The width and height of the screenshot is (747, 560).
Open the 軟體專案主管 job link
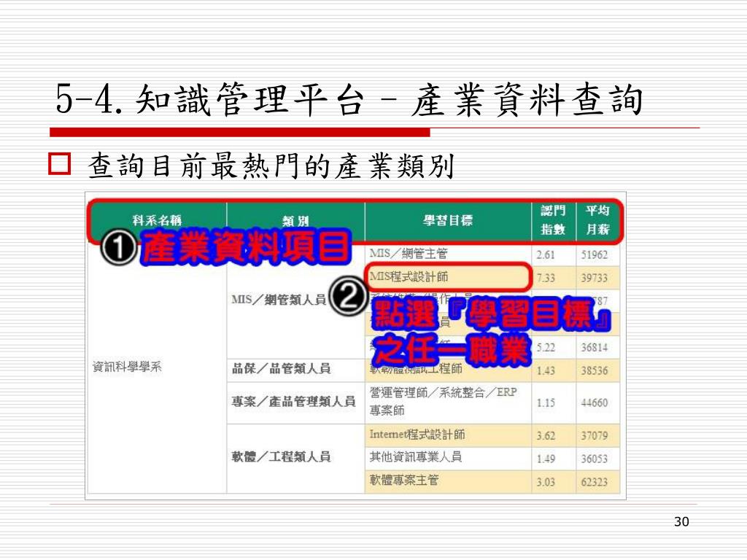[404, 480]
